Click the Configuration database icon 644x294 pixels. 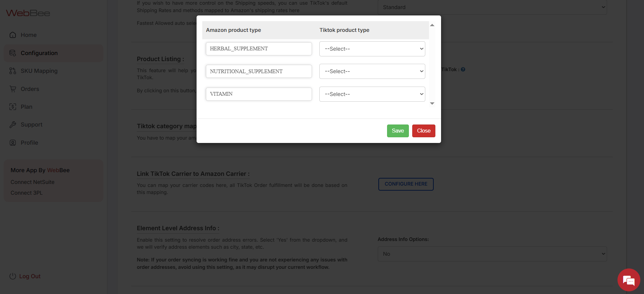pyautogui.click(x=13, y=53)
